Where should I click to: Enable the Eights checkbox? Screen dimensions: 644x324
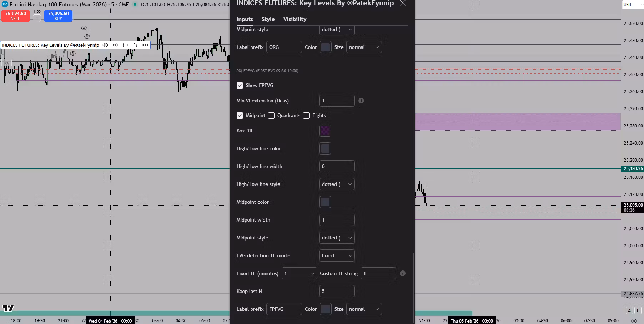(x=306, y=116)
